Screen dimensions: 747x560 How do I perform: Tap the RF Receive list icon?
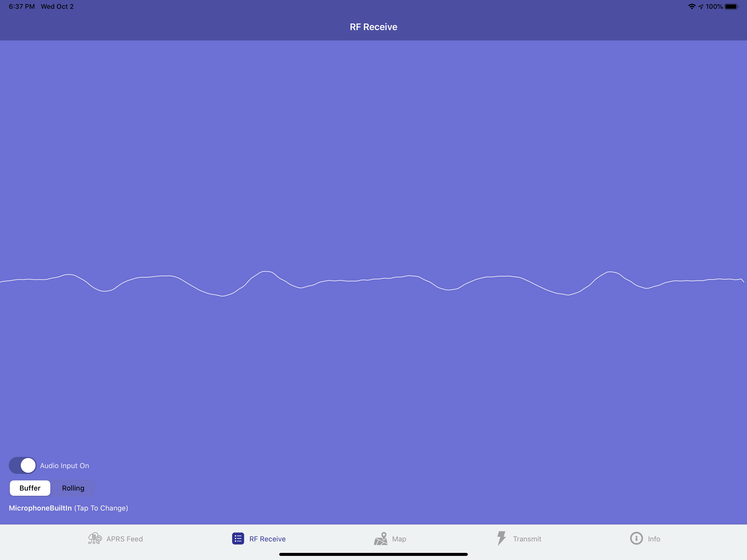coord(238,538)
